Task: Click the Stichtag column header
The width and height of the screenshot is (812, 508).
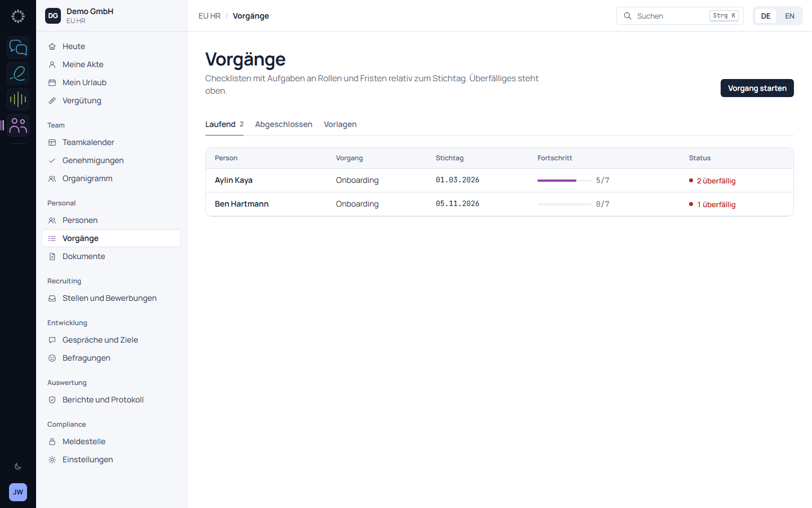Action: (449, 158)
